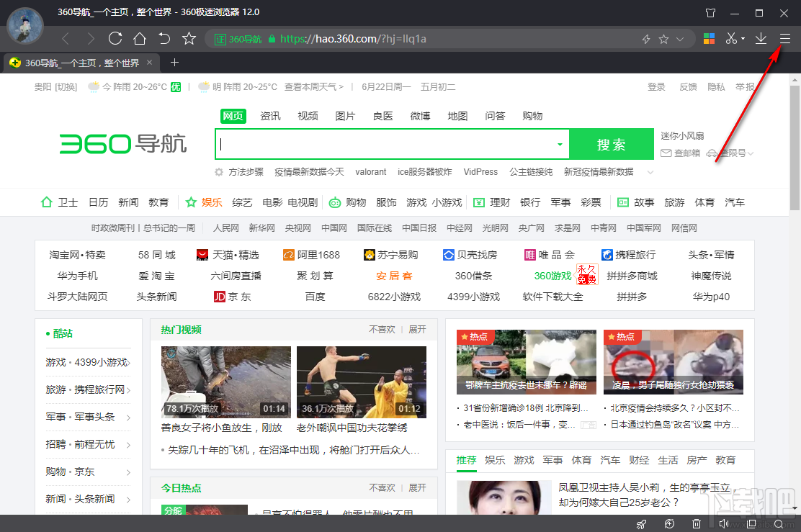Image resolution: width=801 pixels, height=532 pixels.
Task: Click the lightning speed mode icon
Action: (x=645, y=40)
